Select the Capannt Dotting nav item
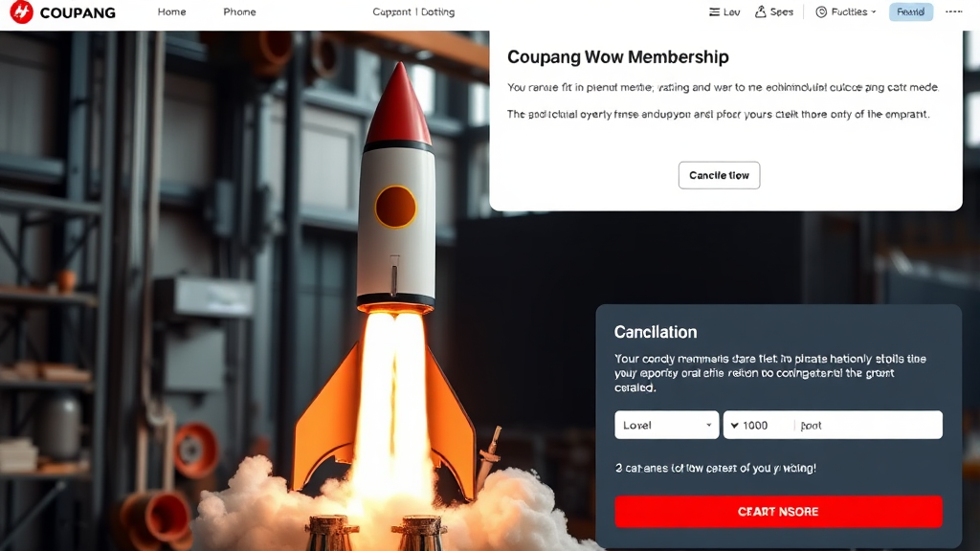This screenshot has width=980, height=551. click(413, 11)
